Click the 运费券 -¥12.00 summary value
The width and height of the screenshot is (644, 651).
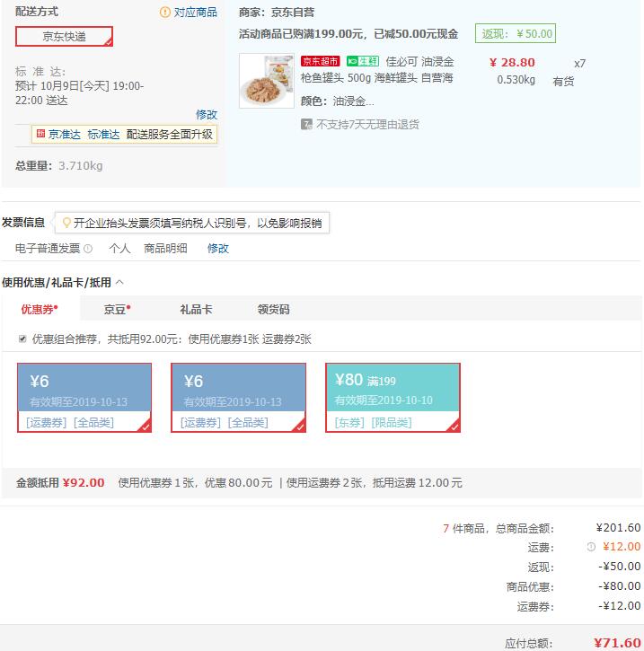[x=620, y=606]
